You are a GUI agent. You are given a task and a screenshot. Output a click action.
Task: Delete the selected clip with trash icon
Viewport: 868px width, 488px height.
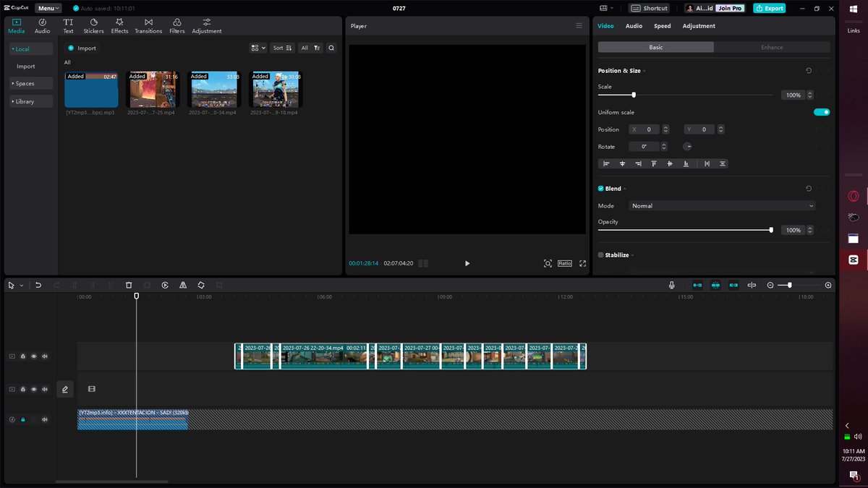coord(129,285)
